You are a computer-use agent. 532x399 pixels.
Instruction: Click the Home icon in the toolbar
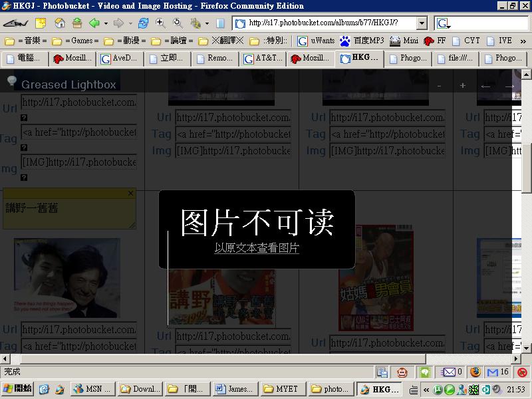point(60,23)
